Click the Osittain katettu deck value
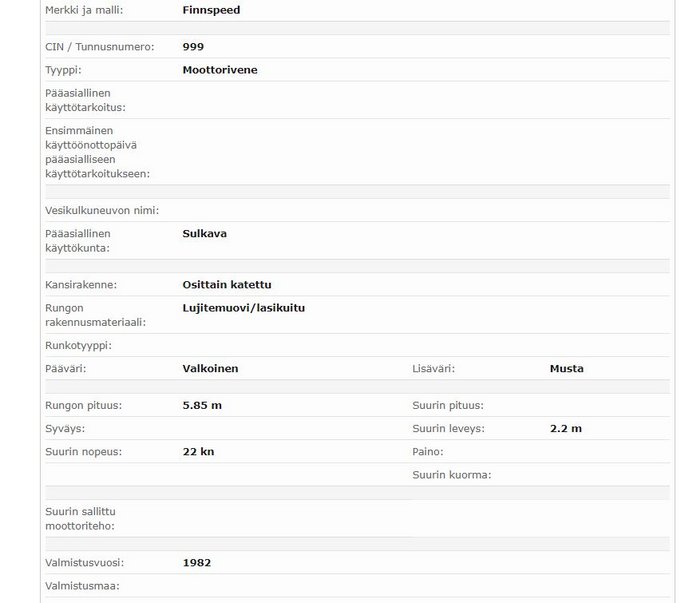Viewport: 681px width, 603px height. [x=227, y=285]
